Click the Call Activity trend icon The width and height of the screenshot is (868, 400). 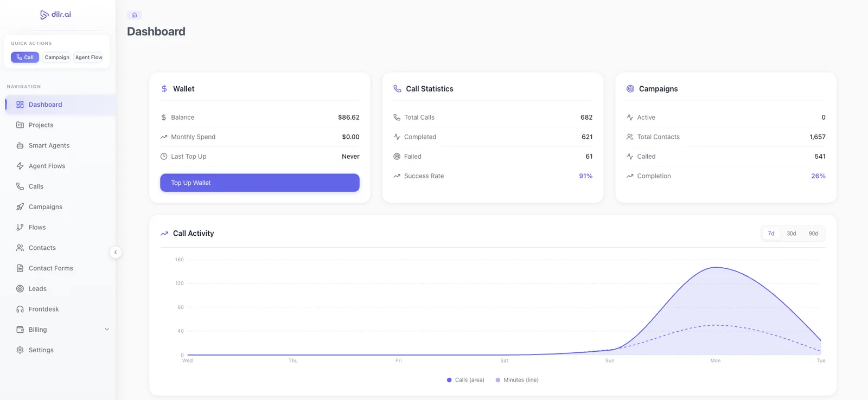[x=164, y=234]
